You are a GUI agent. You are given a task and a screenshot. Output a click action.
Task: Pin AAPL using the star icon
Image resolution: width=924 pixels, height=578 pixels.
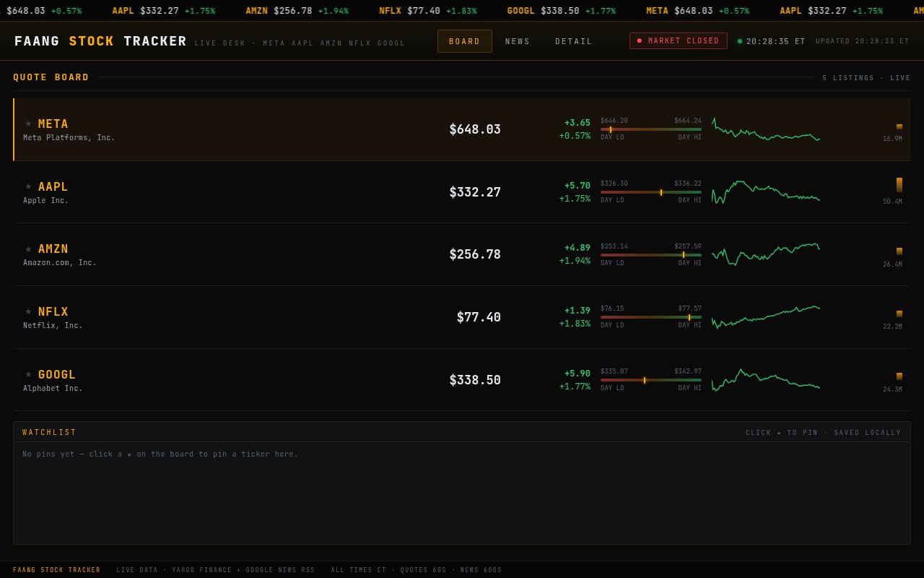pyautogui.click(x=29, y=186)
